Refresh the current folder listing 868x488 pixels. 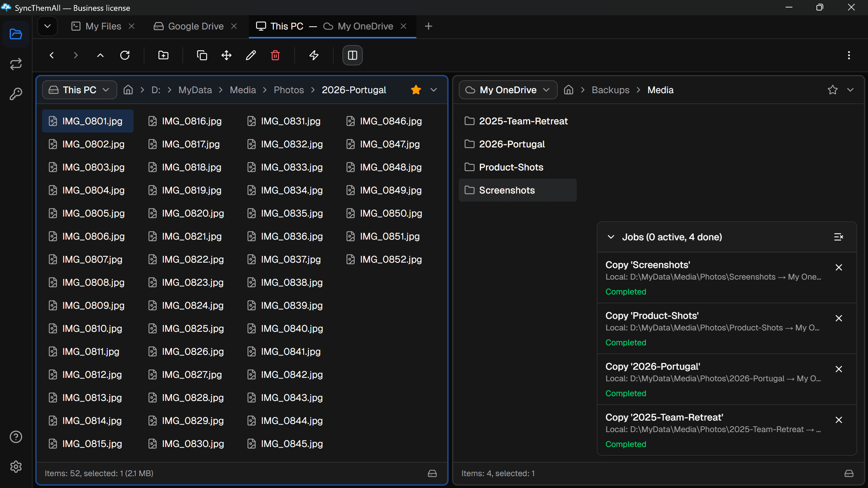tap(125, 55)
